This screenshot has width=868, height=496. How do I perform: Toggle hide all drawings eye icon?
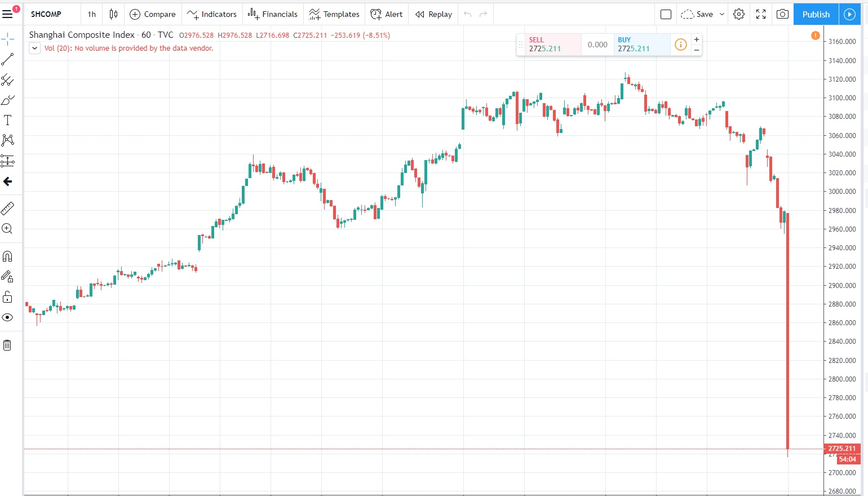(x=8, y=317)
